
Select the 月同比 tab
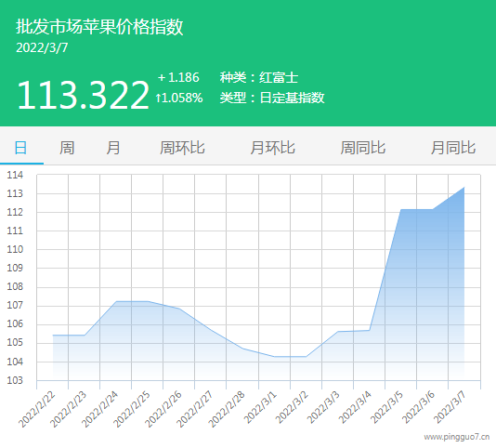pyautogui.click(x=453, y=148)
